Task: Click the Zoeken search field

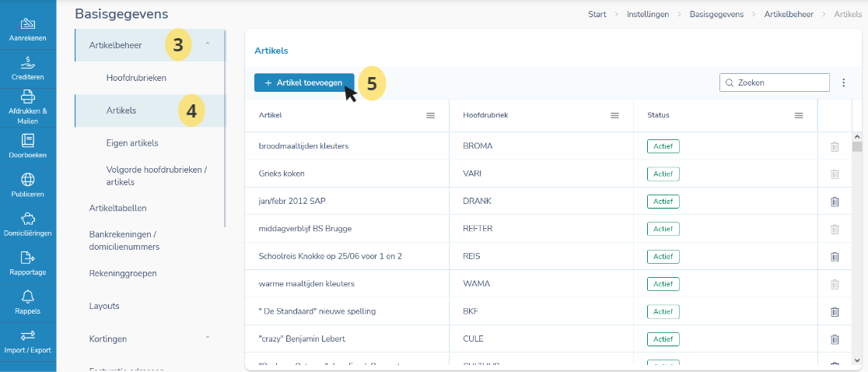Action: point(775,82)
